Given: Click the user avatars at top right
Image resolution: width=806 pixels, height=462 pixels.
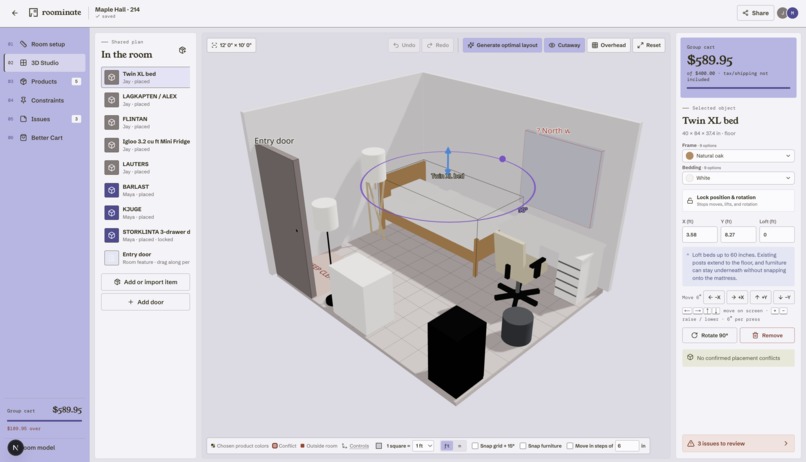Looking at the screenshot, I should tap(787, 13).
